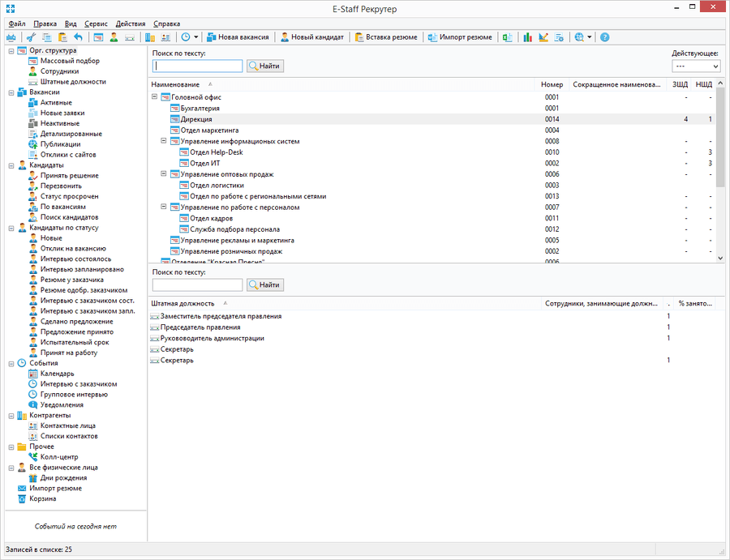This screenshot has width=730, height=560.
Task: Click the green person icon in the toolbar
Action: pos(114,37)
